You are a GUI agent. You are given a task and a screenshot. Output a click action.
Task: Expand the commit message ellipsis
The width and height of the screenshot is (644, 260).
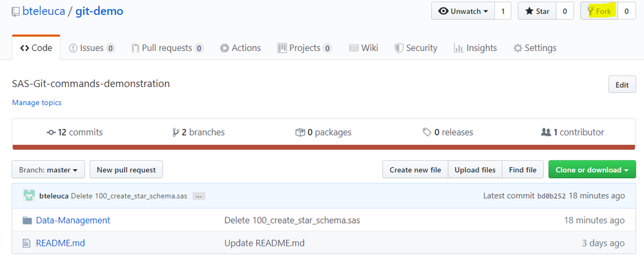click(199, 196)
